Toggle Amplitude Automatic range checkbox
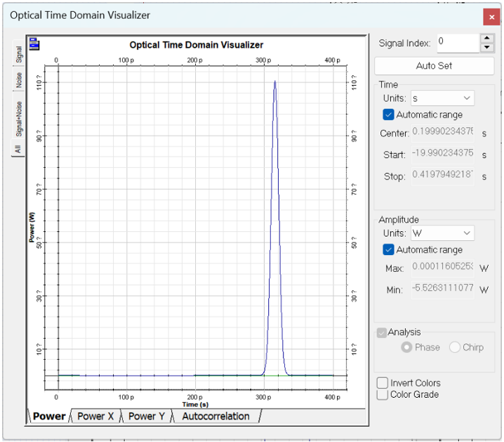The height and width of the screenshot is (442, 504). pos(388,249)
